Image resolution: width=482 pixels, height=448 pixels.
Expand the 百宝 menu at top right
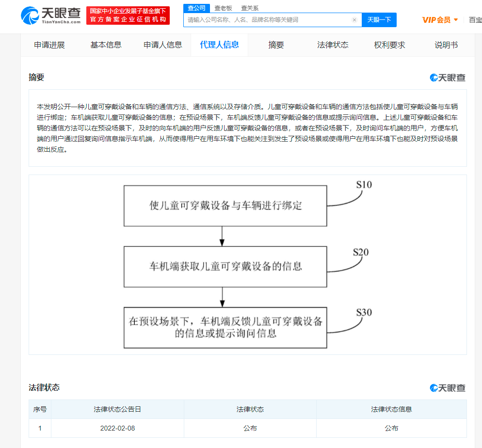(475, 20)
